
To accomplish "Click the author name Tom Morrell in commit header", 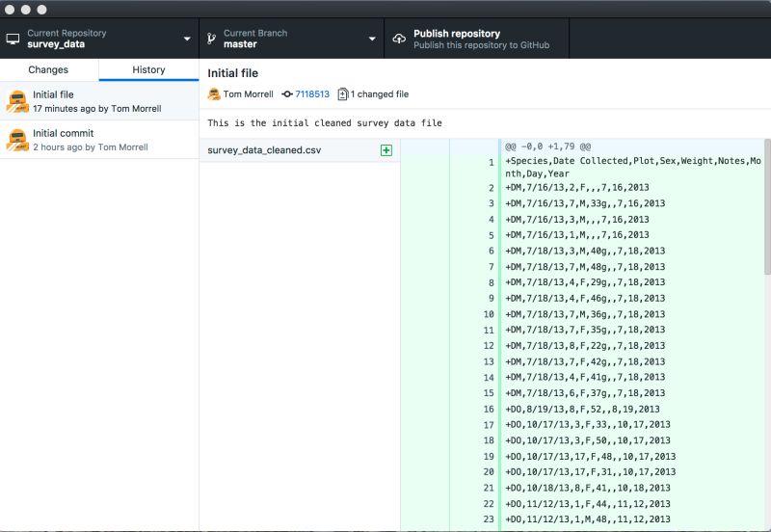I will (249, 93).
